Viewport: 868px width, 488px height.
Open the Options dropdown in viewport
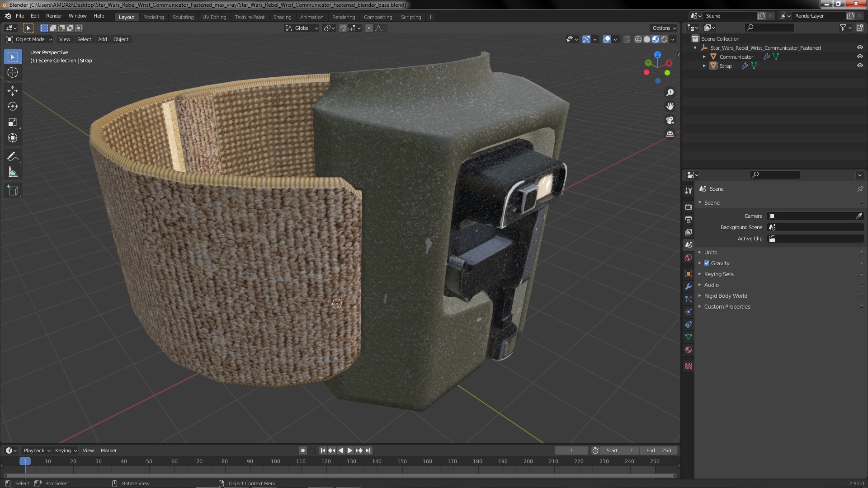coord(664,28)
